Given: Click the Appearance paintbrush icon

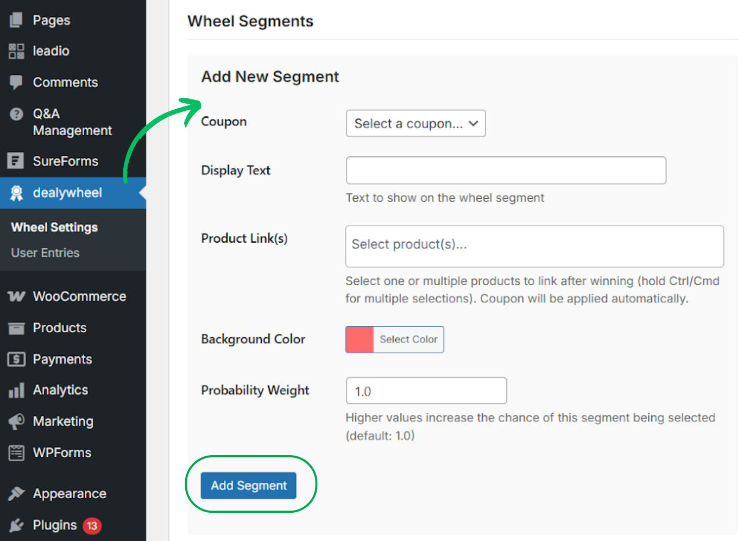Looking at the screenshot, I should click(x=16, y=494).
